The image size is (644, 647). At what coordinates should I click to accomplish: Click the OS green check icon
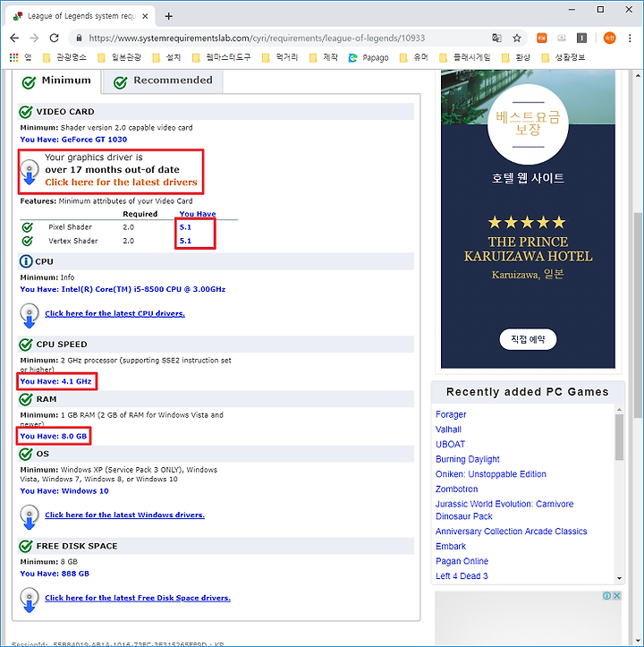[x=26, y=454]
